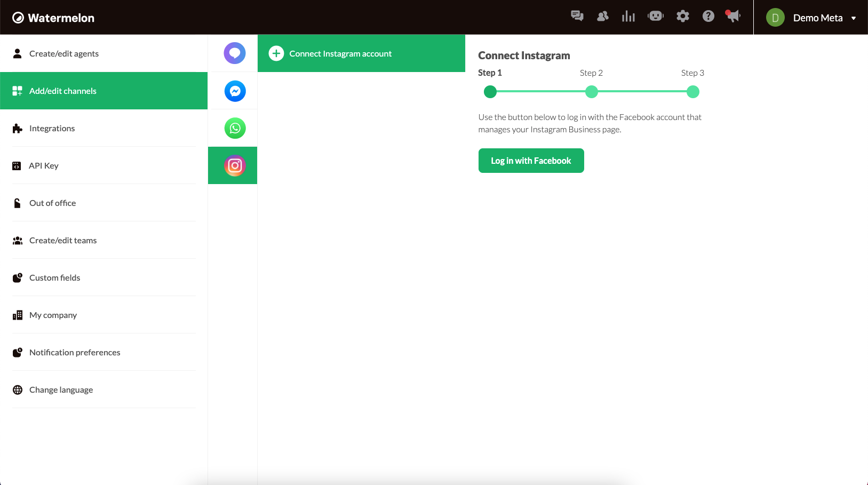Open Create/edit teams settings
868x485 pixels.
[104, 240]
